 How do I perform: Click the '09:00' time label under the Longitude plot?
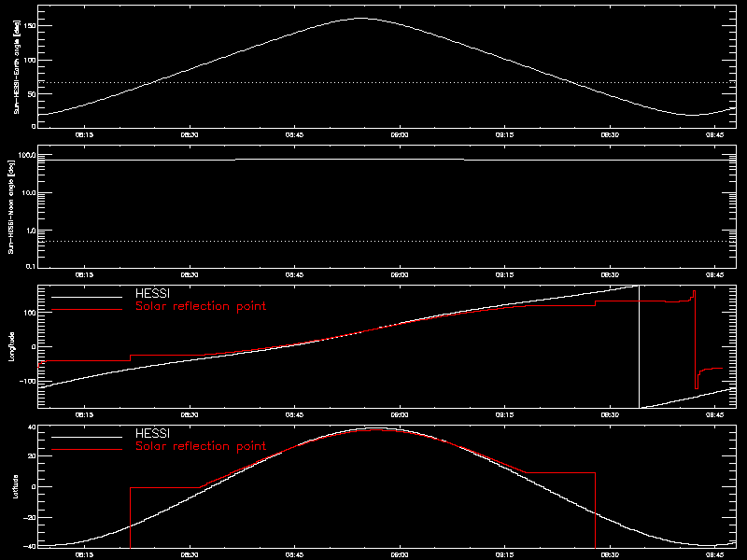click(400, 414)
